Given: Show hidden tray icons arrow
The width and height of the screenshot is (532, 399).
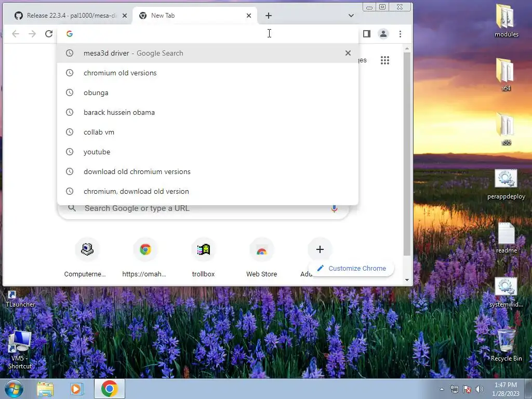Looking at the screenshot, I should pyautogui.click(x=442, y=389).
